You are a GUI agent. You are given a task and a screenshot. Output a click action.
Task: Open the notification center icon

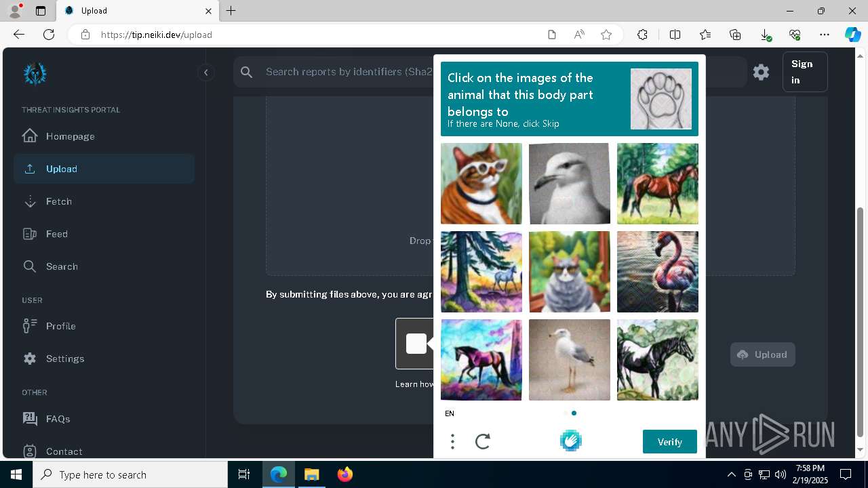point(846,474)
